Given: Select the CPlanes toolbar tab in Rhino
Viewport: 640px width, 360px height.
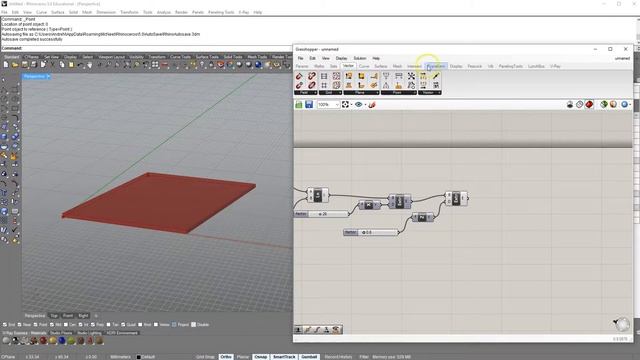Looking at the screenshot, I should (32, 57).
